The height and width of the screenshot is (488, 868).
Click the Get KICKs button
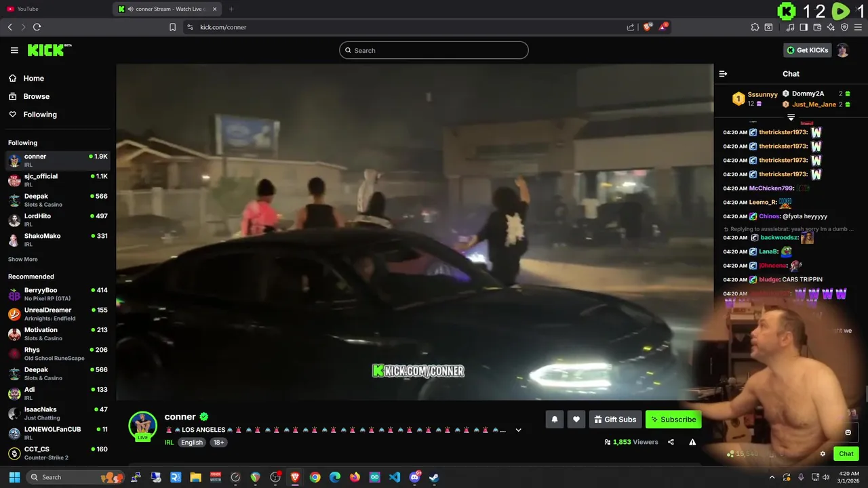tap(807, 50)
